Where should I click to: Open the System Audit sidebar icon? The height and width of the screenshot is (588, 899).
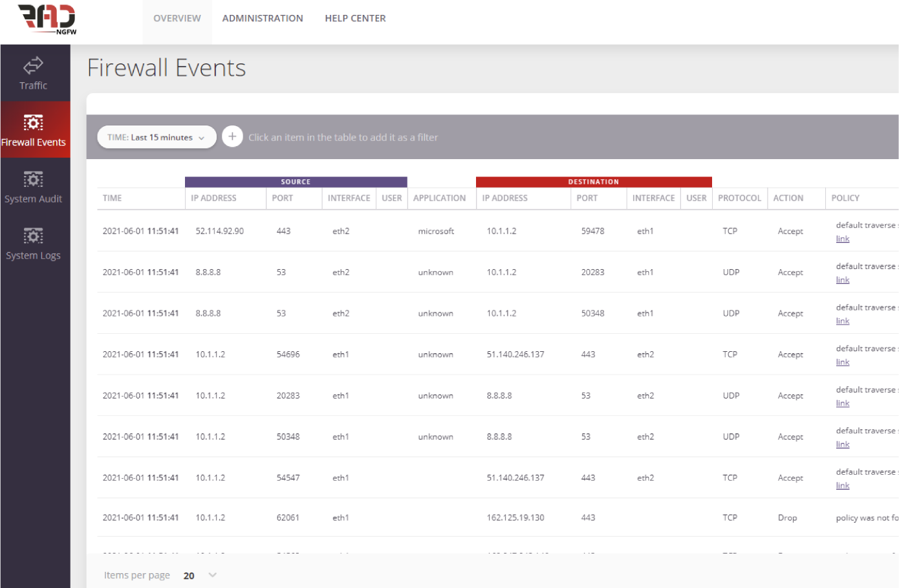(33, 179)
